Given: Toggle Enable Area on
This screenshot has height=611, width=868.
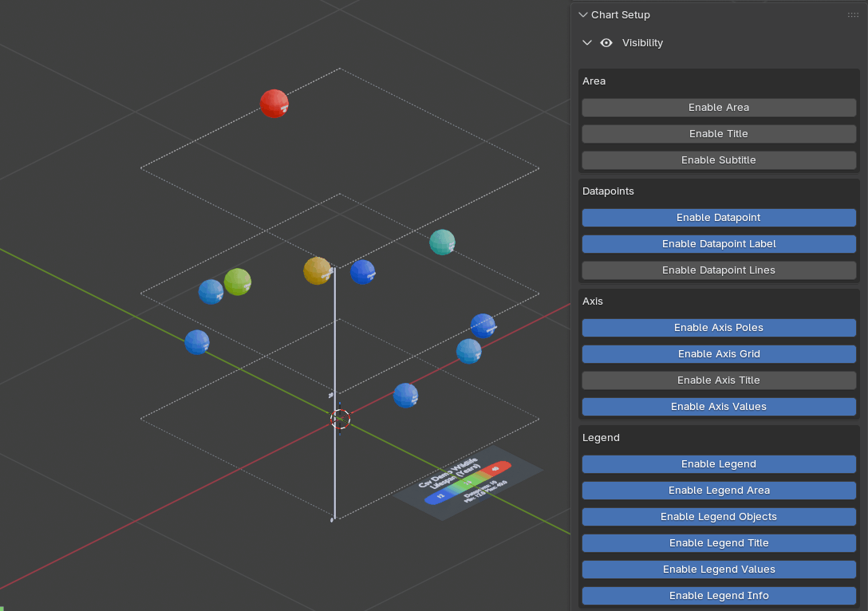Looking at the screenshot, I should [x=718, y=108].
